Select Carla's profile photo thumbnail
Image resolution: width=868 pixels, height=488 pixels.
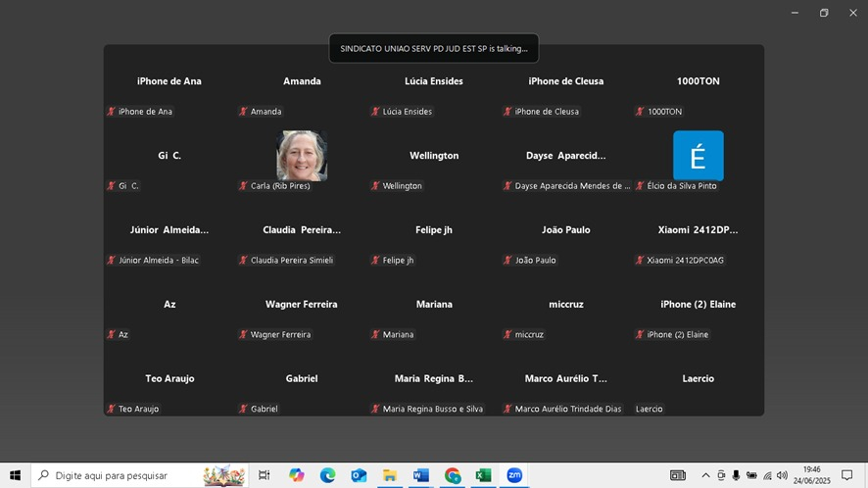click(x=302, y=156)
